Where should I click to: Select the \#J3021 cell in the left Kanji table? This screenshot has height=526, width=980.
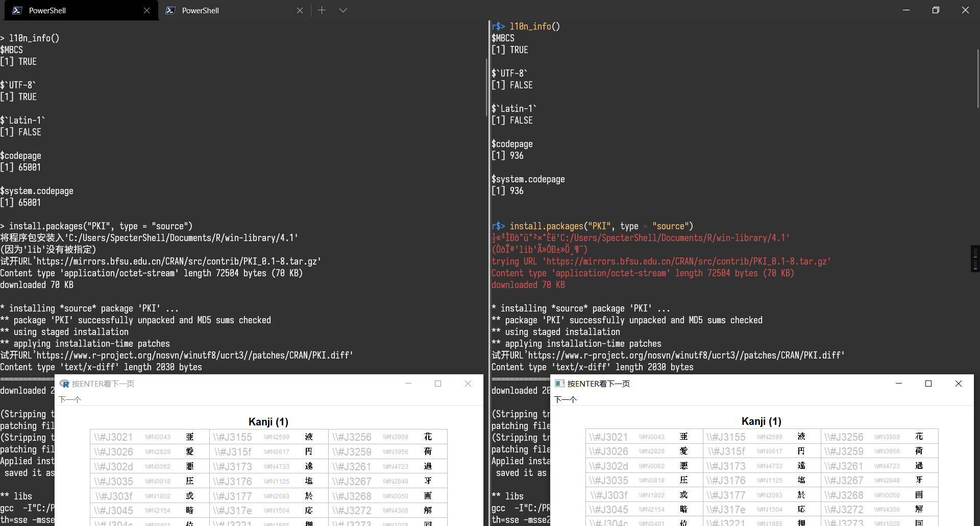point(113,437)
